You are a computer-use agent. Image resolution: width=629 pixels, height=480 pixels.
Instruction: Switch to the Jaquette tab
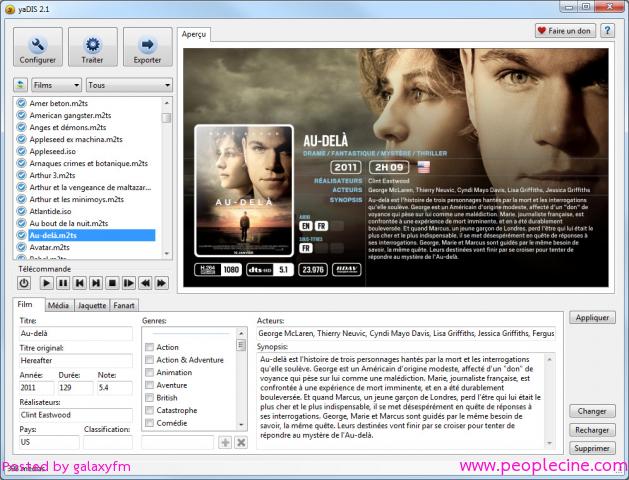point(92,306)
